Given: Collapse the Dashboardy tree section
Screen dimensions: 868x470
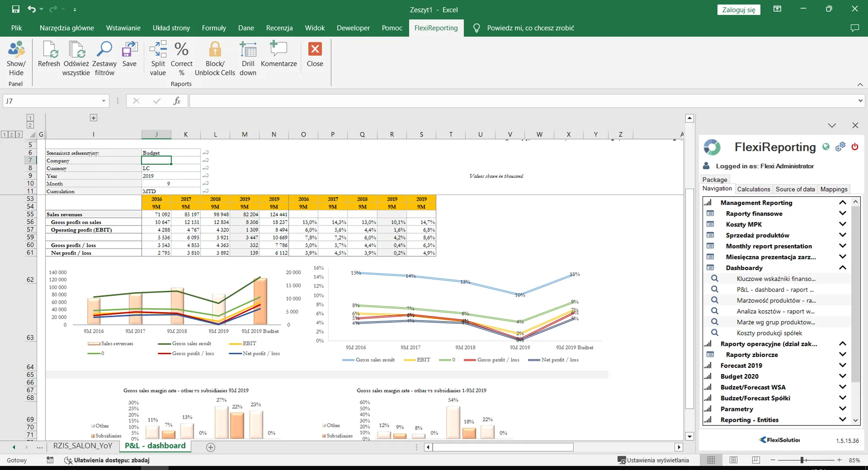Looking at the screenshot, I should 842,267.
